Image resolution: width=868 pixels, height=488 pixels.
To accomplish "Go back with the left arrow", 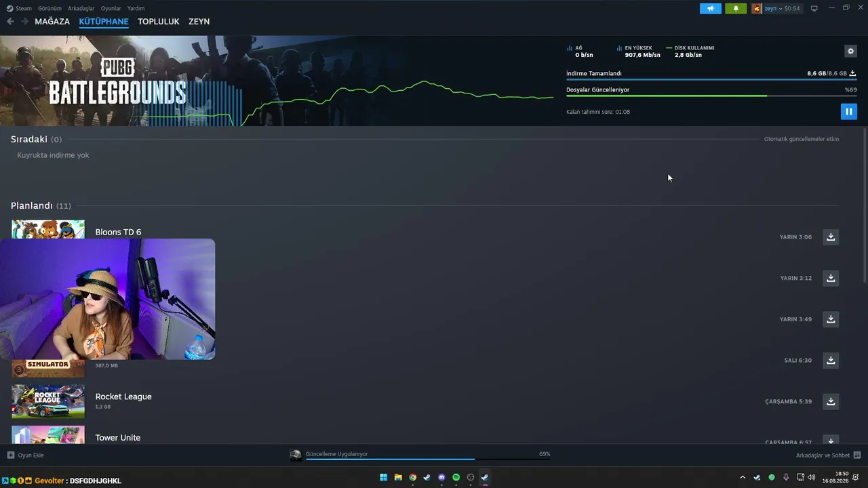I will pos(10,22).
